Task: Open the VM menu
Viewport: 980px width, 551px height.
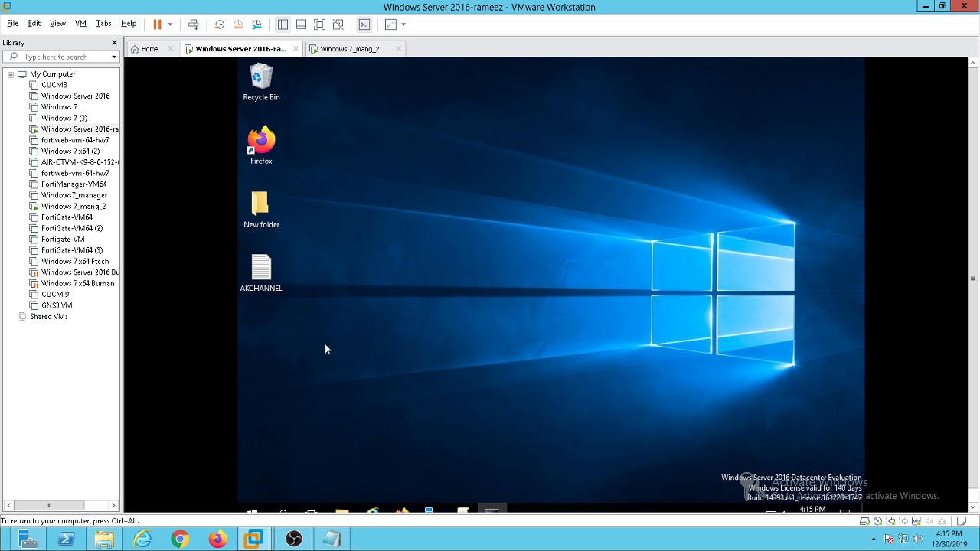Action: (x=80, y=24)
